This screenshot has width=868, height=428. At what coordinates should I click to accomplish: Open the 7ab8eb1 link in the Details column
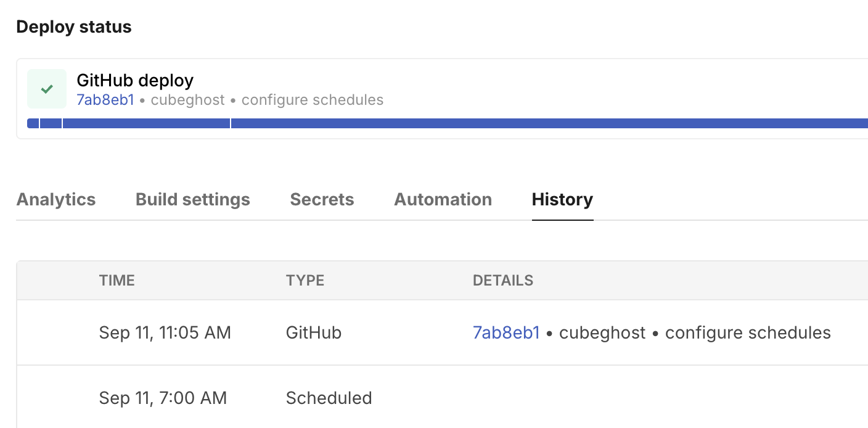click(506, 332)
